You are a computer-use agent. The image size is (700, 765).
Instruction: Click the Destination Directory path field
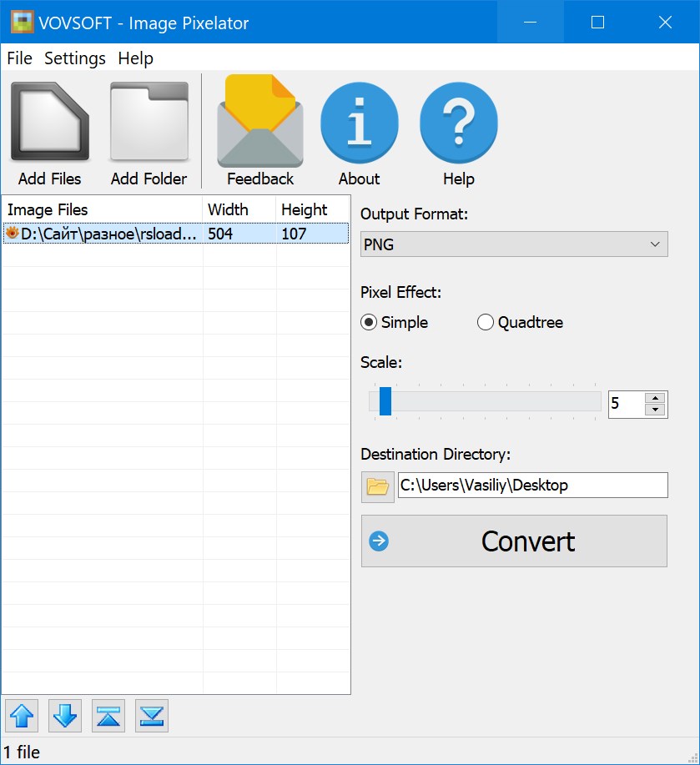(532, 485)
